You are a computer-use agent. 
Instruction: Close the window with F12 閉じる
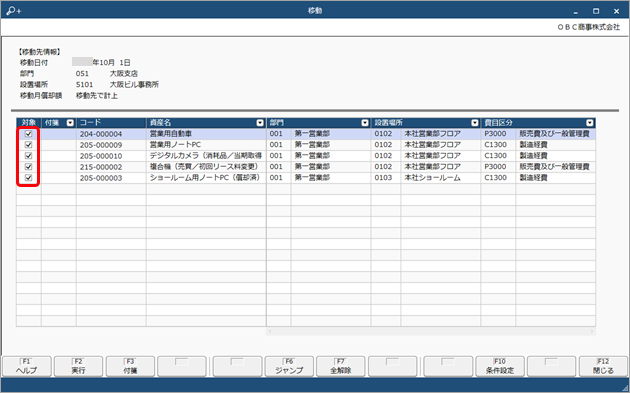(x=603, y=366)
